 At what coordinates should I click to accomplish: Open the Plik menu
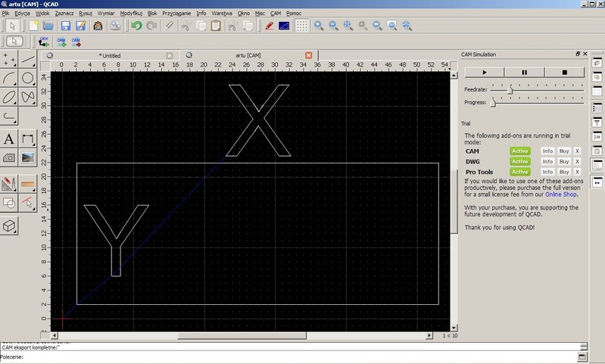click(6, 13)
